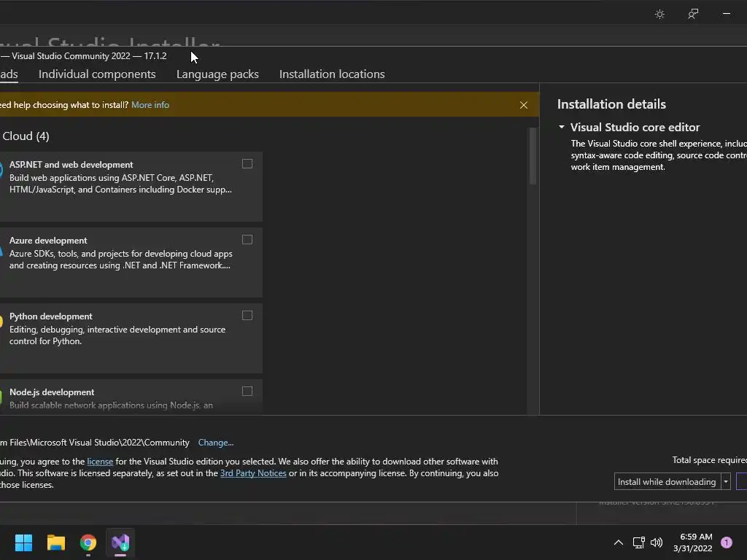The width and height of the screenshot is (747, 560).
Task: Switch to the Workloads tab
Action: [x=9, y=74]
